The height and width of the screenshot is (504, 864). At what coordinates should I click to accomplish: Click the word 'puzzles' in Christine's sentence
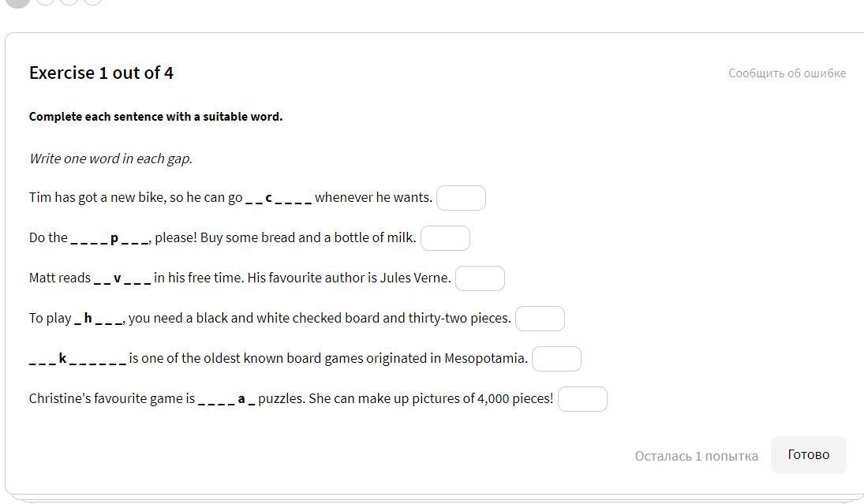280,398
